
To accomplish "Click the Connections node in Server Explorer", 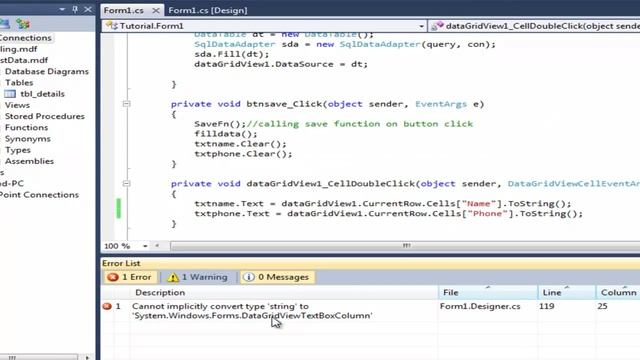I will tap(26, 38).
